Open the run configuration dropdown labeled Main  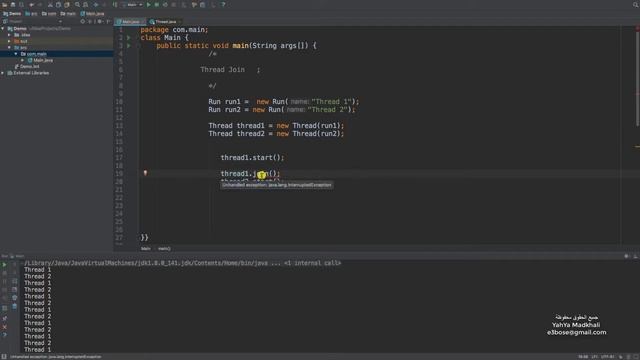(132, 4)
